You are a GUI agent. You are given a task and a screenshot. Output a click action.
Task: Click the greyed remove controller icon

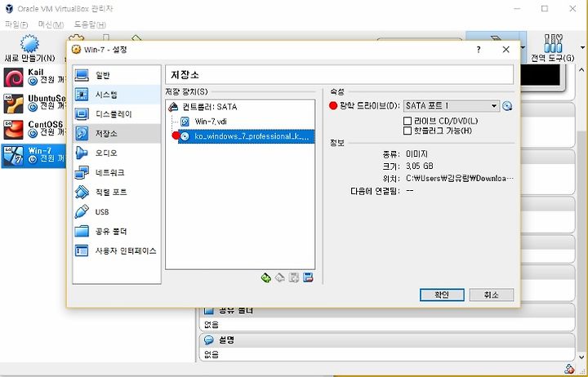[280, 278]
